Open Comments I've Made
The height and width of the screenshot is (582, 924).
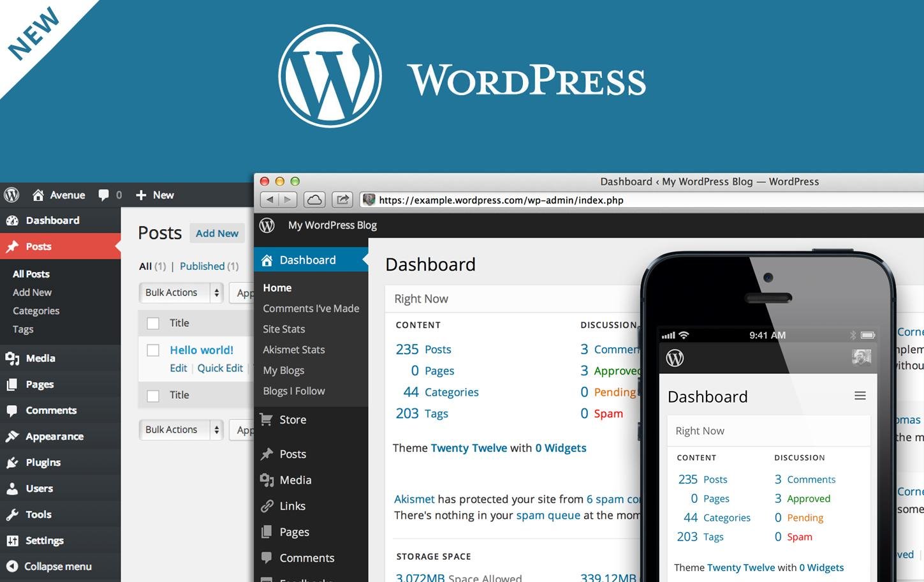(x=311, y=308)
